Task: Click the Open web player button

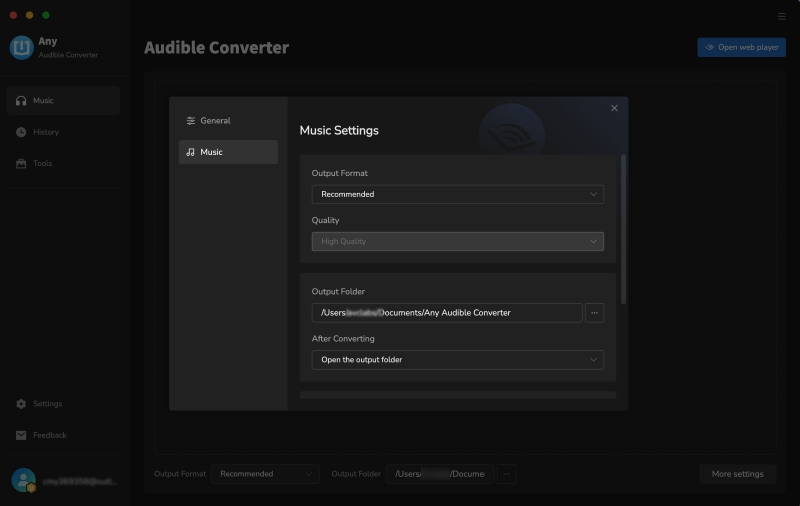Action: point(741,47)
